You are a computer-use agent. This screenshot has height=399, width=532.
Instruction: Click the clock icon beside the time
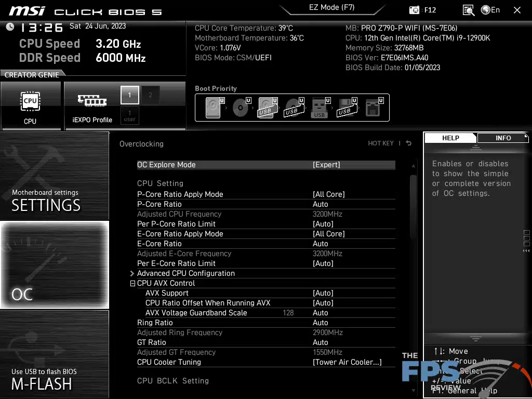10,27
